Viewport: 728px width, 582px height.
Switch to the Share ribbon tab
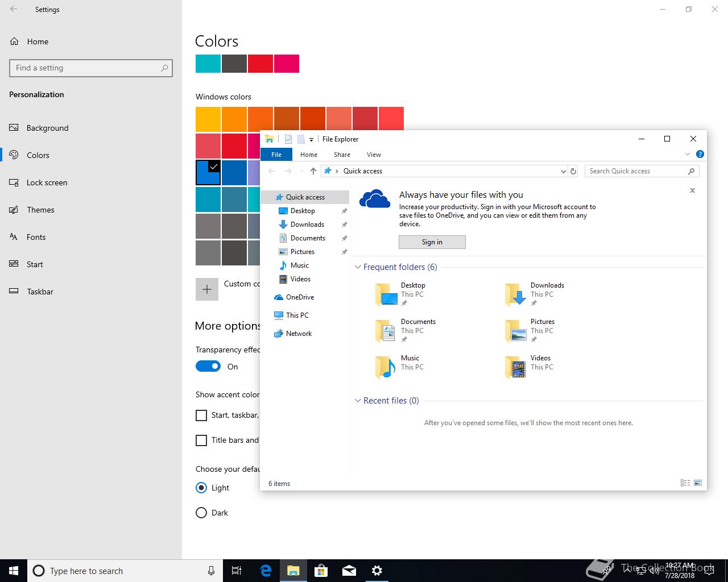(x=342, y=155)
